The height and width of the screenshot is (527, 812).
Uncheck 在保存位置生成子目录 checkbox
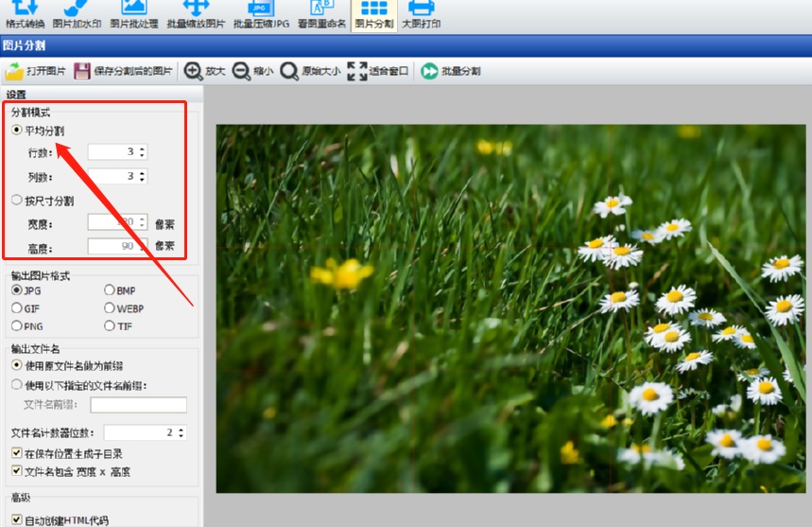[17, 454]
